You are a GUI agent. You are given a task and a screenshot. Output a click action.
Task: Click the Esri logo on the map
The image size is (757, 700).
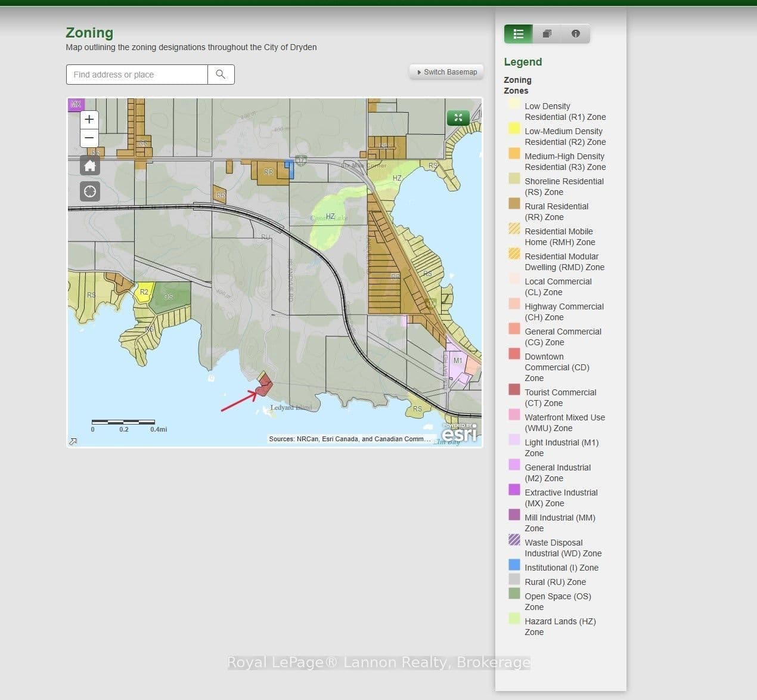coord(460,433)
